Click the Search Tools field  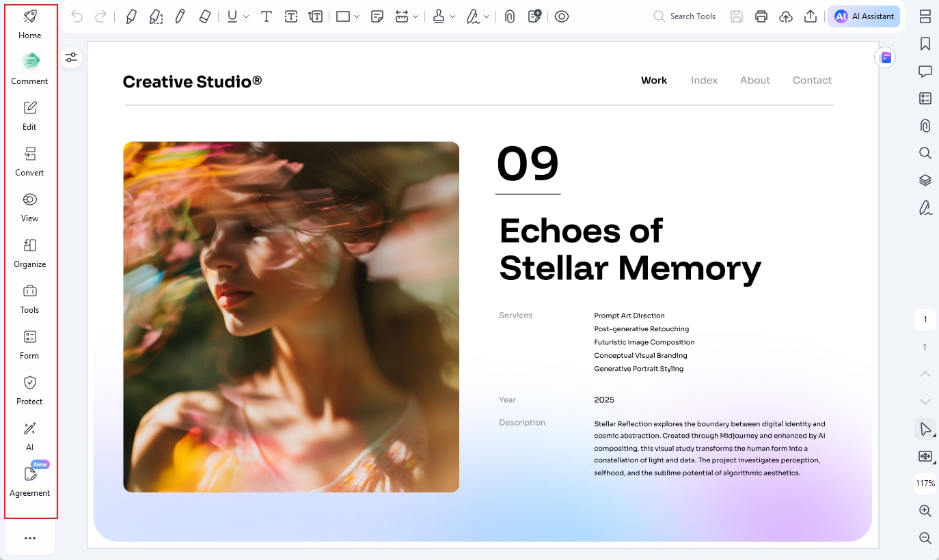click(685, 16)
